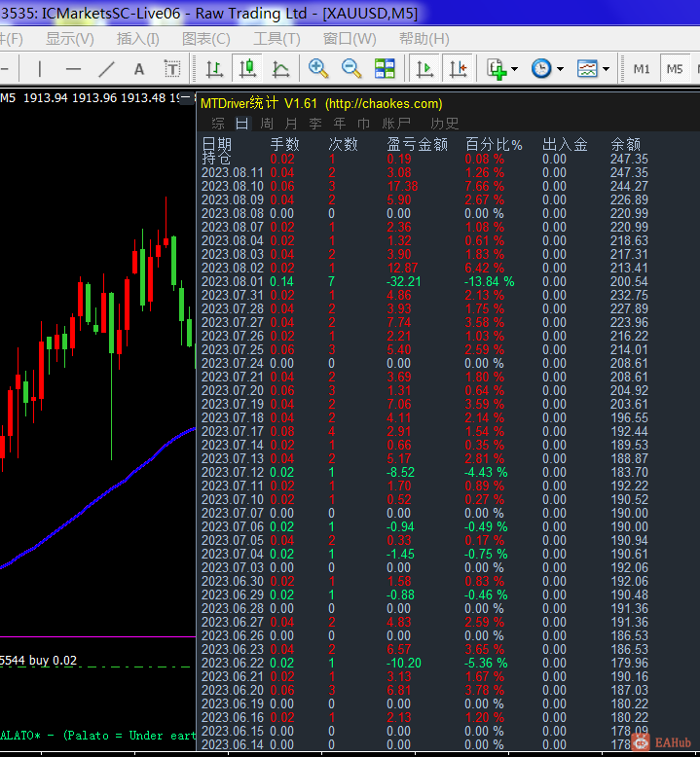Tile chart windows with grid icon
The image size is (700, 757).
pyautogui.click(x=385, y=68)
